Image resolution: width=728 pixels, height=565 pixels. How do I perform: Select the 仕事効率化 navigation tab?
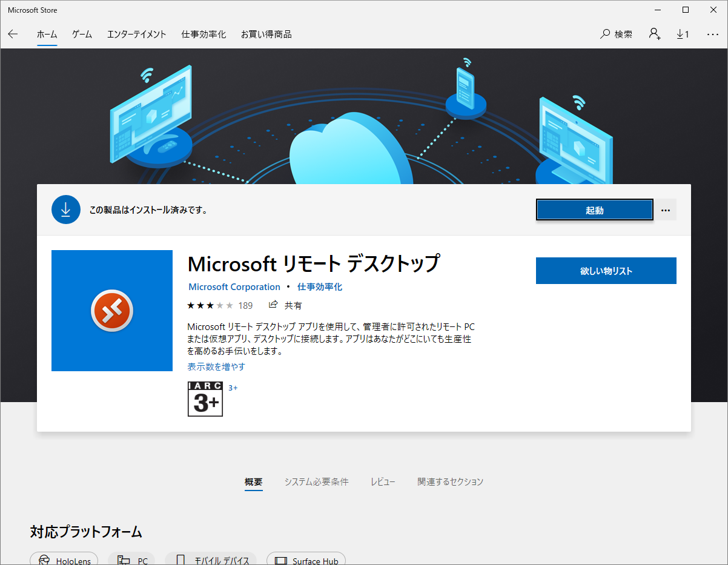204,35
